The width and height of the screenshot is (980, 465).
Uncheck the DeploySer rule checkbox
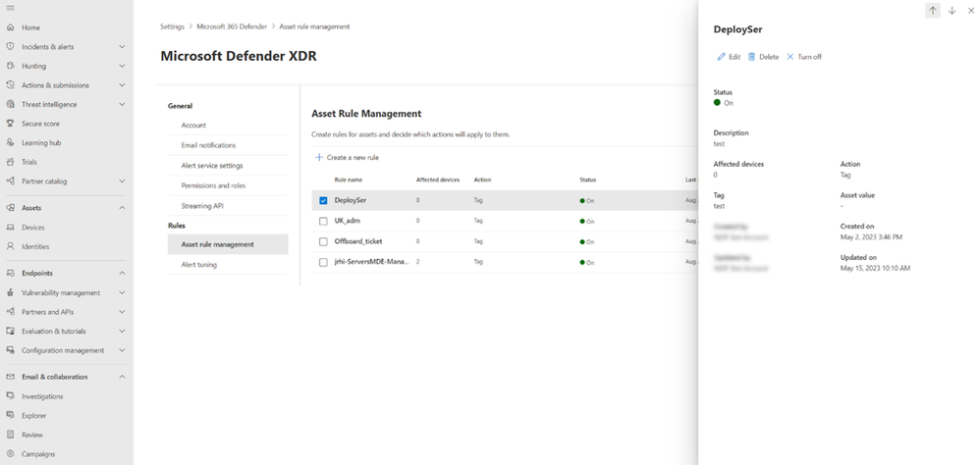click(x=323, y=200)
